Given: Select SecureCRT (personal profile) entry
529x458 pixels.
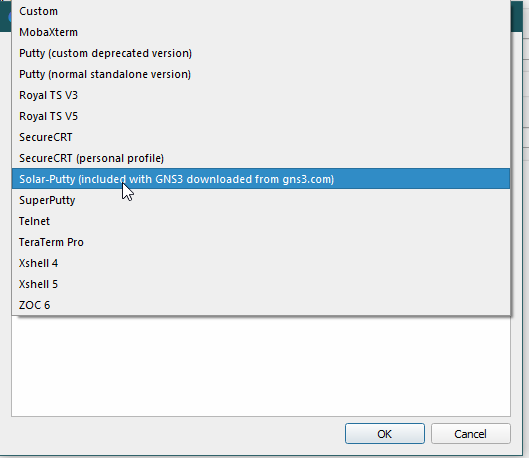Looking at the screenshot, I should (x=261, y=158).
